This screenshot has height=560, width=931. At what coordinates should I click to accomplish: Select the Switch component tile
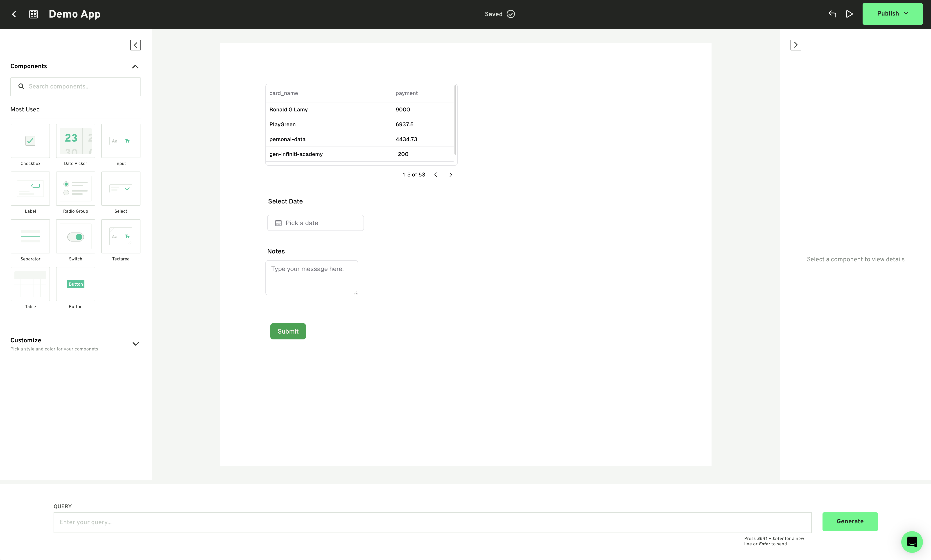(x=75, y=237)
